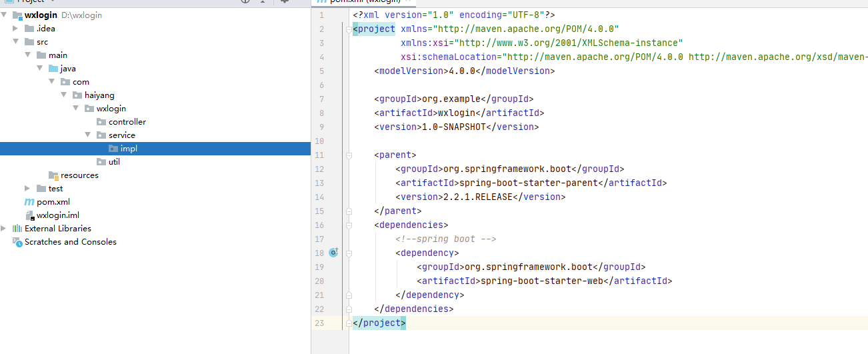This screenshot has height=354, width=868.
Task: Click the blue java source folder icon
Action: [53, 69]
